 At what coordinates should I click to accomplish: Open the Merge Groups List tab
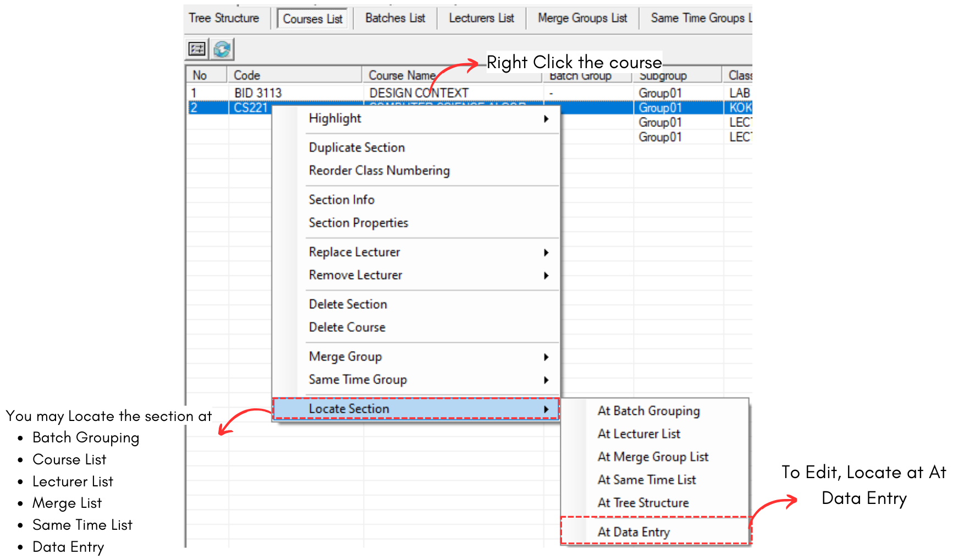point(582,18)
